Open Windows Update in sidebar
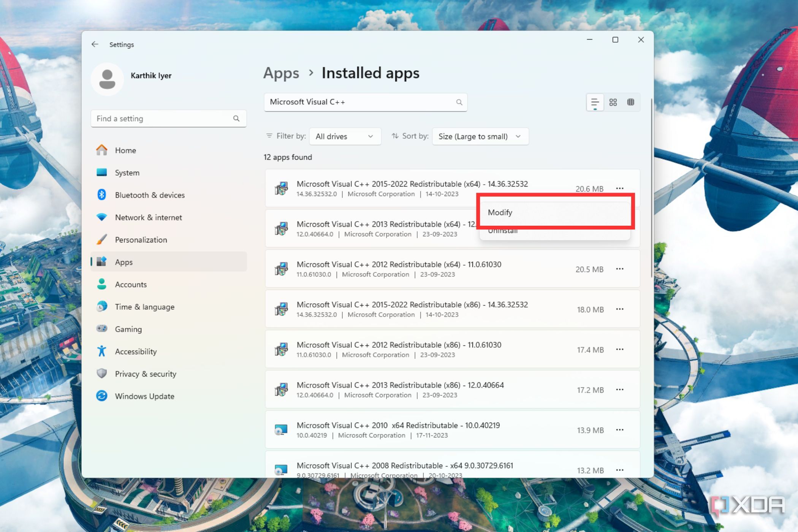798x532 pixels. tap(144, 396)
